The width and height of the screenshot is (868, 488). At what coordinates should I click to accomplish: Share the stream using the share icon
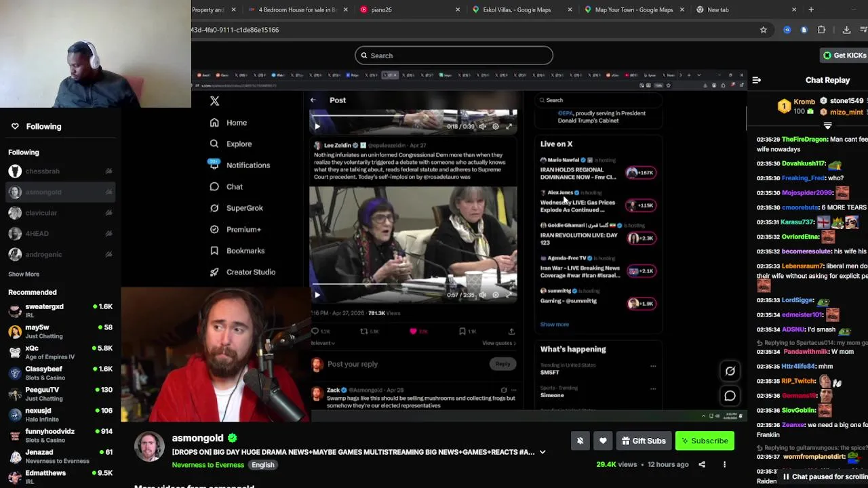pos(702,465)
